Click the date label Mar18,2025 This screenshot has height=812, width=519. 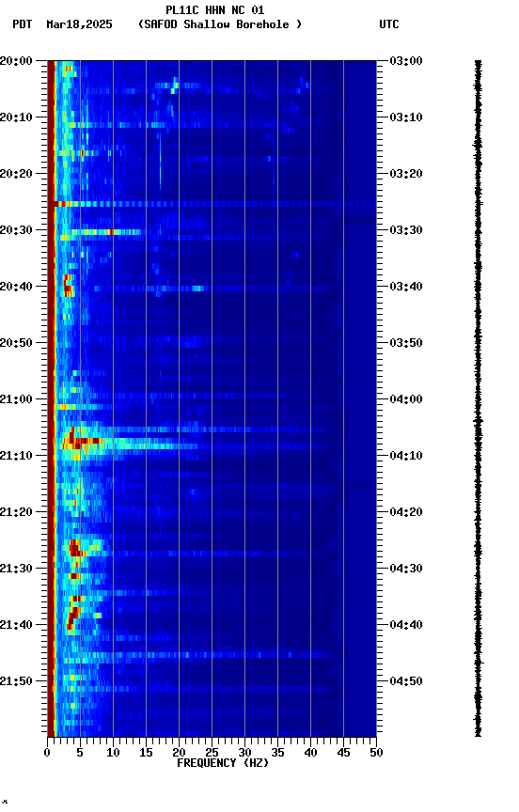pyautogui.click(x=79, y=24)
